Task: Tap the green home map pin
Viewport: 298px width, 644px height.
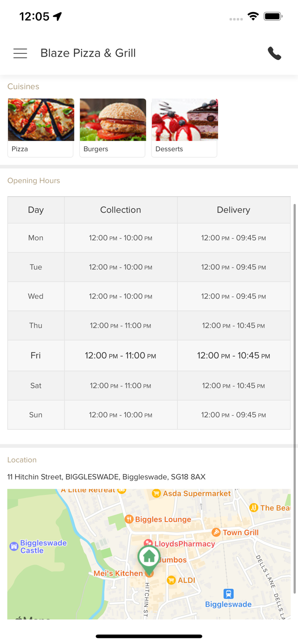Action: [149, 557]
